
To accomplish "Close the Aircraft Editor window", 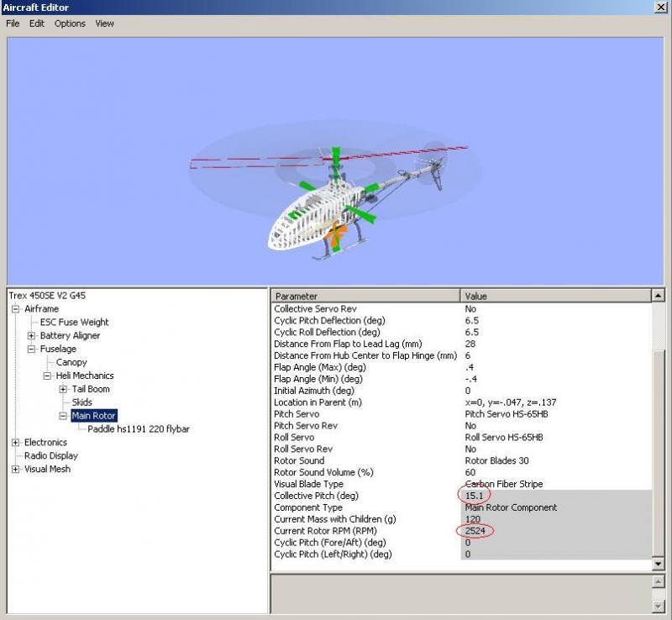I will (660, 7).
